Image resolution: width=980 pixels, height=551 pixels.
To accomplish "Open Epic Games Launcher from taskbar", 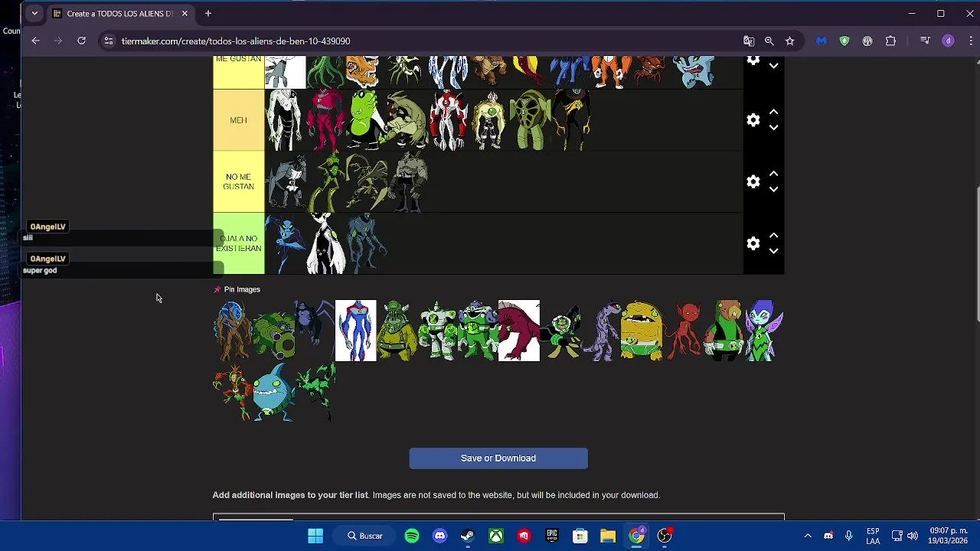I will coord(552,536).
